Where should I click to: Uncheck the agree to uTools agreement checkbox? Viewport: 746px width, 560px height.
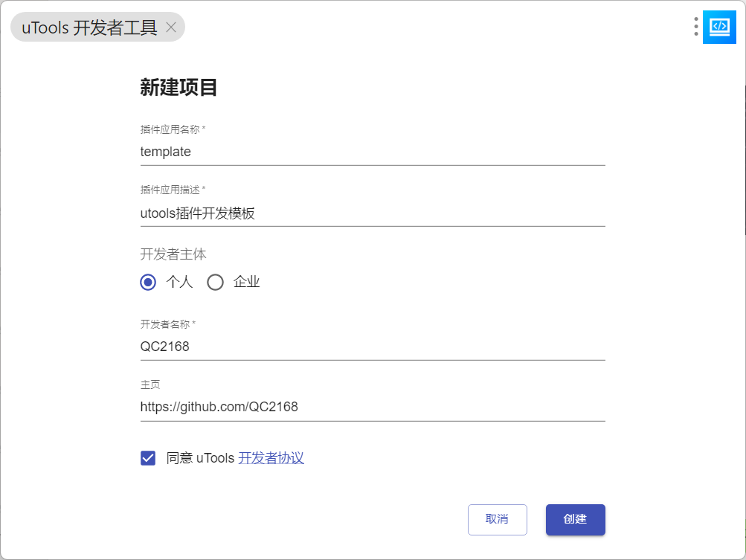[148, 458]
